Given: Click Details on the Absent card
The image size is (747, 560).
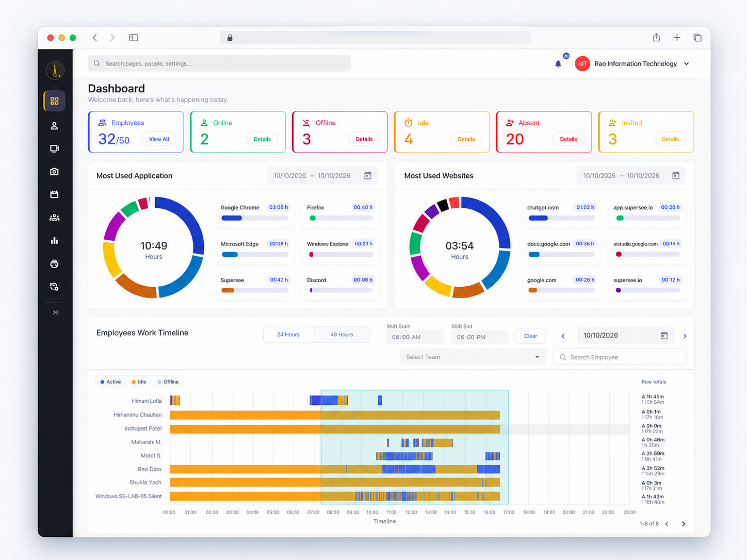Looking at the screenshot, I should click(569, 139).
